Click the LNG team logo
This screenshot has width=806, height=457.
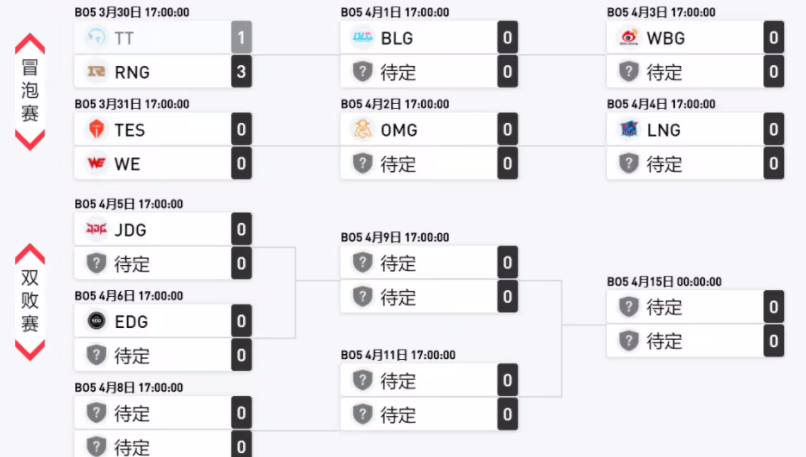[x=628, y=130]
